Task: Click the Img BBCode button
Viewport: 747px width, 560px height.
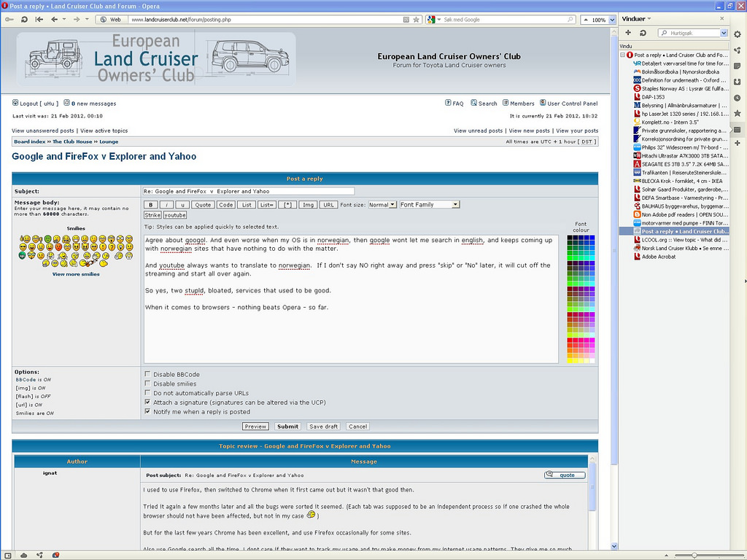Action: tap(309, 205)
